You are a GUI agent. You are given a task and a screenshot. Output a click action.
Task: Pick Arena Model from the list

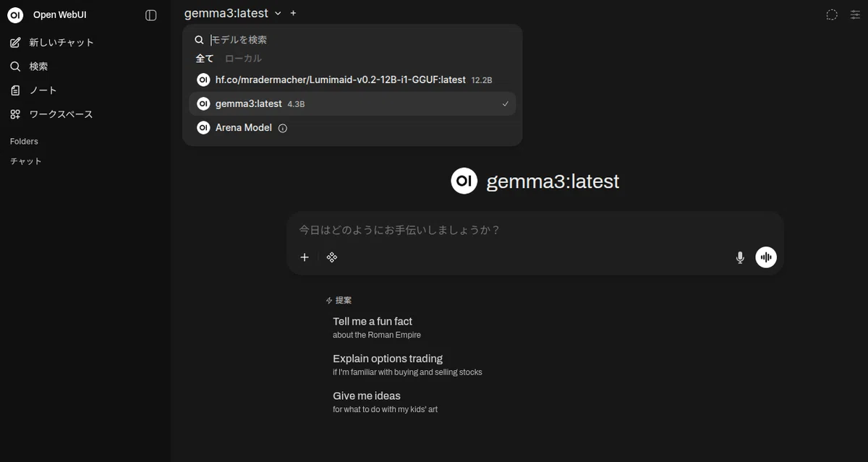[x=352, y=127]
